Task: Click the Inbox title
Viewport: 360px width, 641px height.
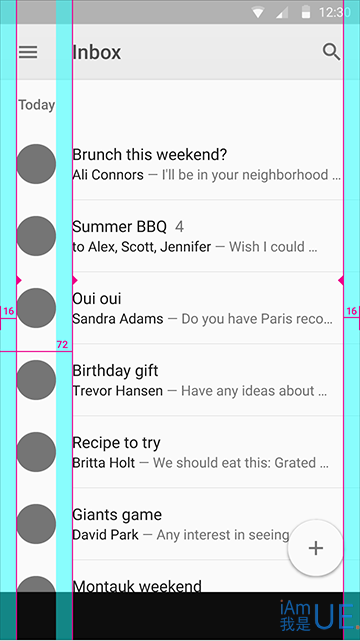Action: [97, 52]
